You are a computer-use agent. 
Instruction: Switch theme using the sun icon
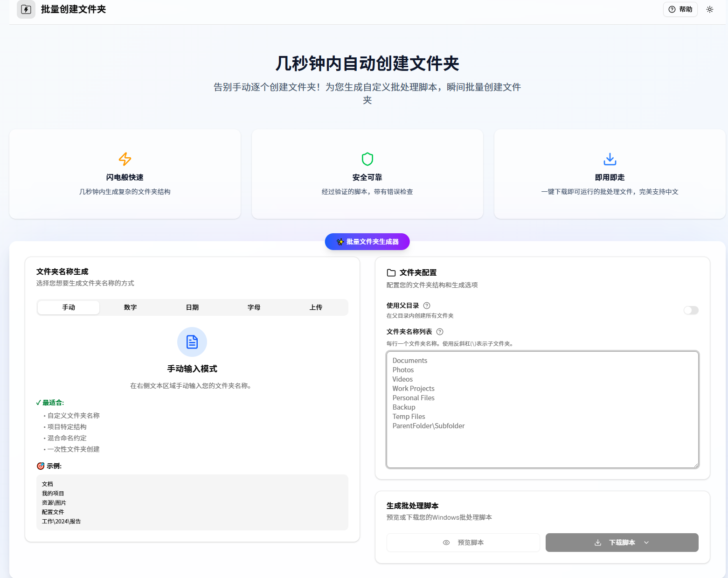point(710,9)
